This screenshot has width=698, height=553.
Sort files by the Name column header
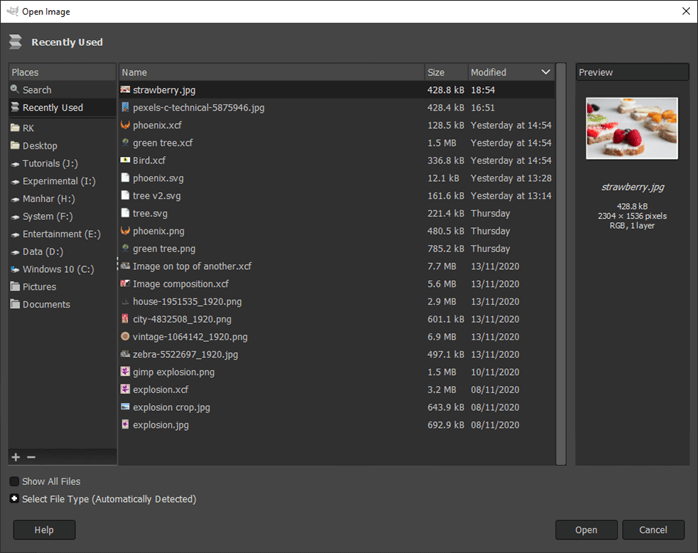[x=272, y=72]
